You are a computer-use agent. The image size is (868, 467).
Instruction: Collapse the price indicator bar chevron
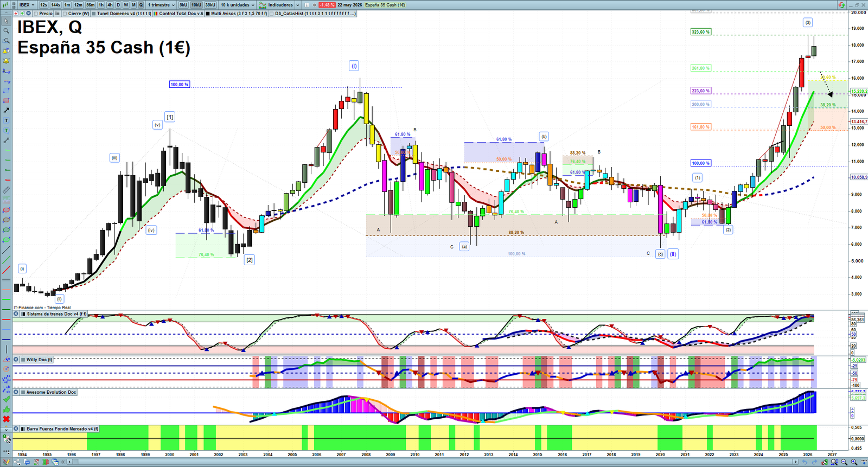[6, 13]
